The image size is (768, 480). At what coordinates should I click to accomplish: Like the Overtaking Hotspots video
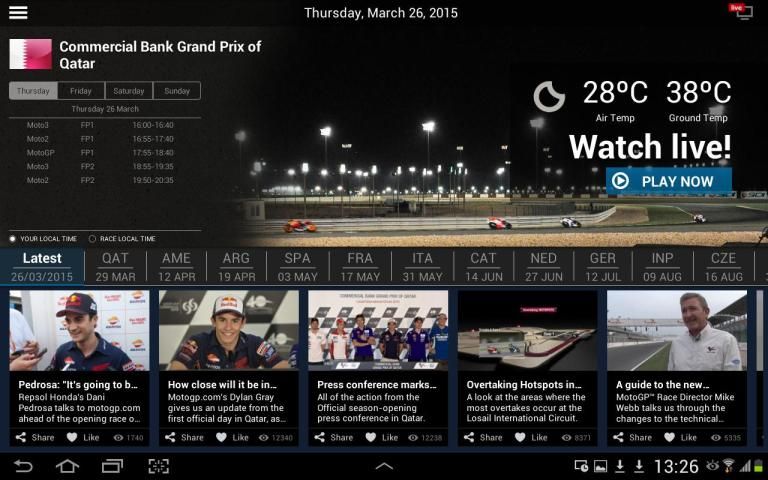531,437
